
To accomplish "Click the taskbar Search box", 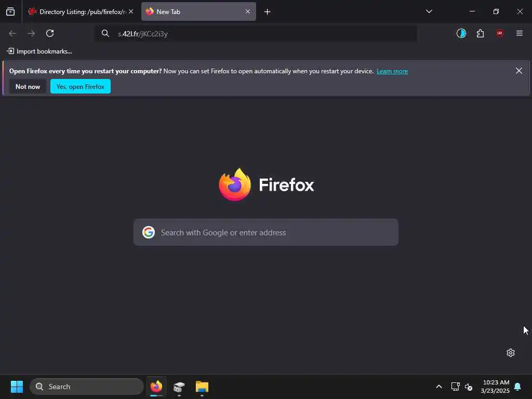I will tap(87, 387).
